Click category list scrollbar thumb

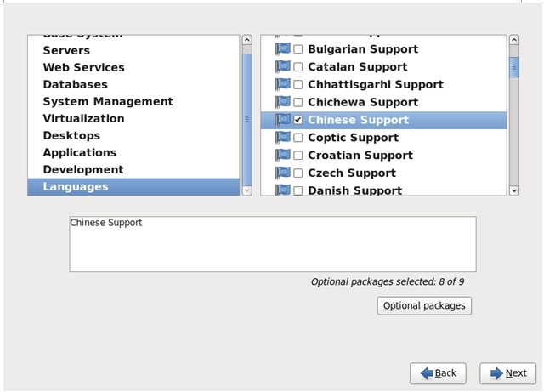[247, 120]
